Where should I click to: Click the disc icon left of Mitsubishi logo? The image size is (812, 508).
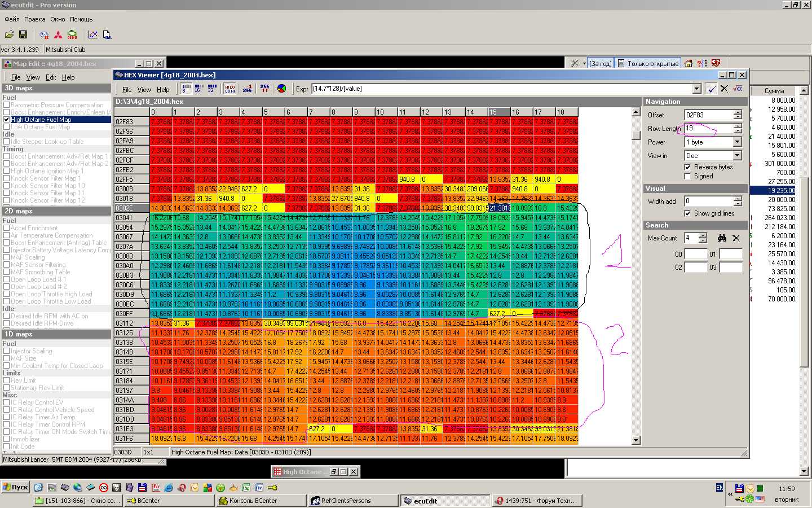pyautogui.click(x=44, y=34)
